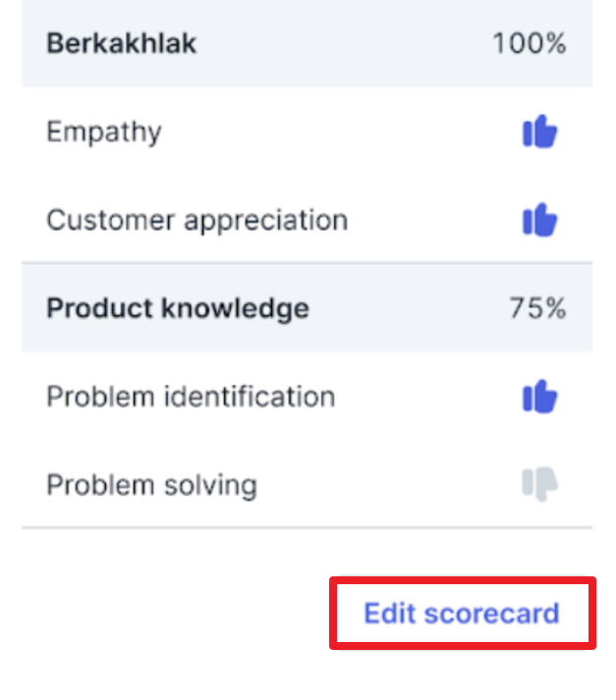Screen dimensions: 616x700
Task: Click the Empathy thumbs-up icon
Action: pyautogui.click(x=539, y=132)
